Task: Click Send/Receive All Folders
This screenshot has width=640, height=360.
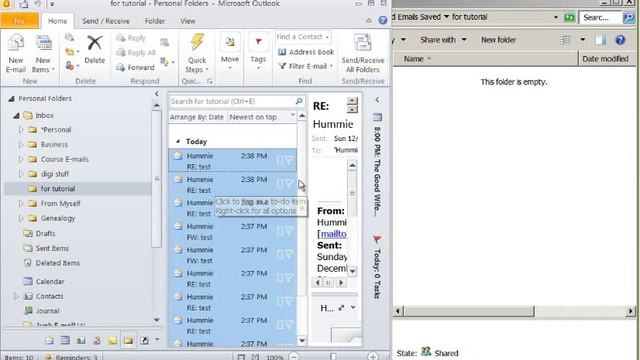Action: (363, 53)
